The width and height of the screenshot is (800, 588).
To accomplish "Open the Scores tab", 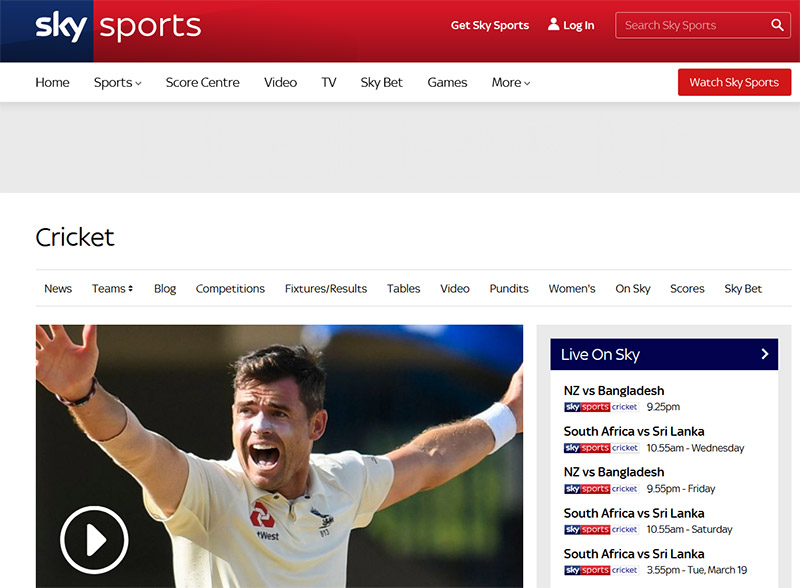I will pyautogui.click(x=687, y=288).
